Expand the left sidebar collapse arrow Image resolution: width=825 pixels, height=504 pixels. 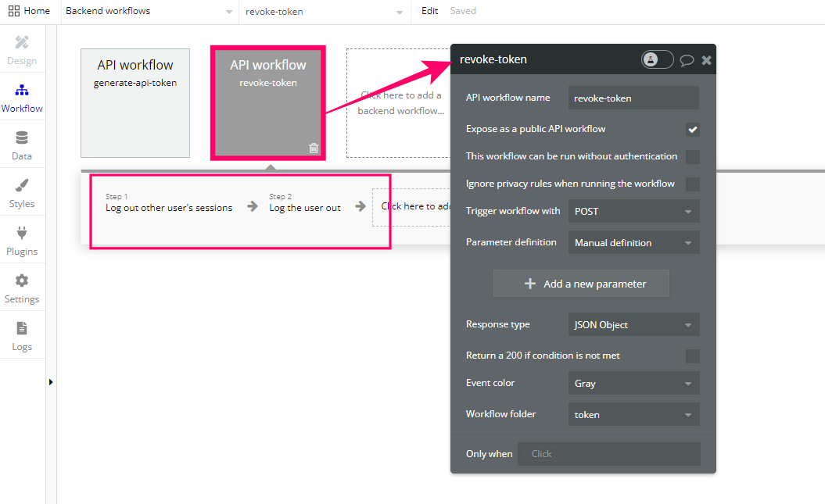pos(51,382)
